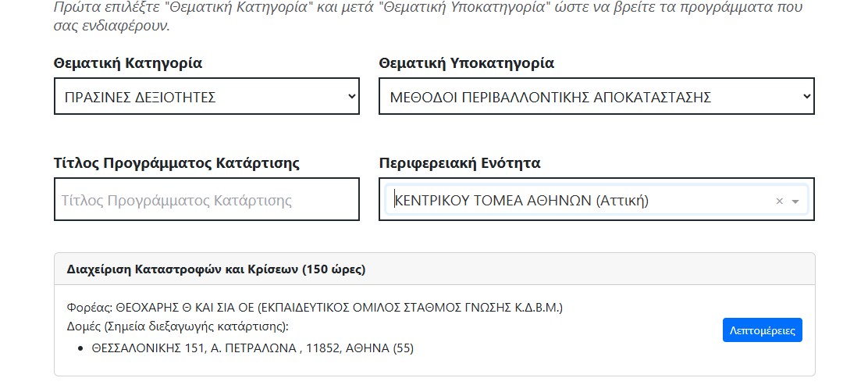Click the italic instructions paragraph at top
This screenshot has height=385, width=868.
427,16
